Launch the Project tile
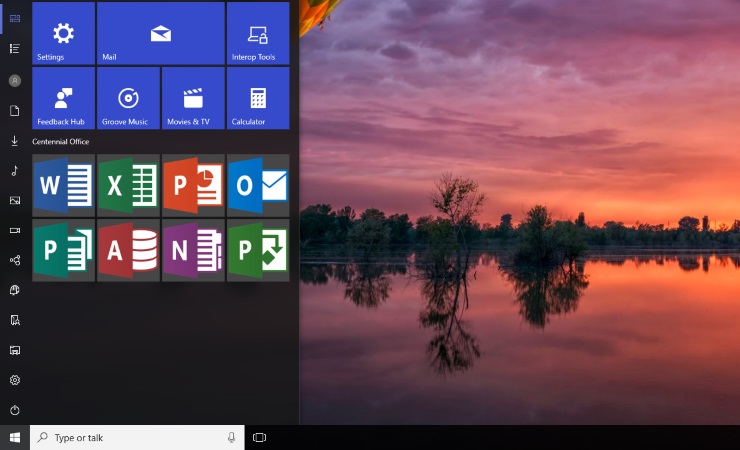The width and height of the screenshot is (740, 450). 258,250
